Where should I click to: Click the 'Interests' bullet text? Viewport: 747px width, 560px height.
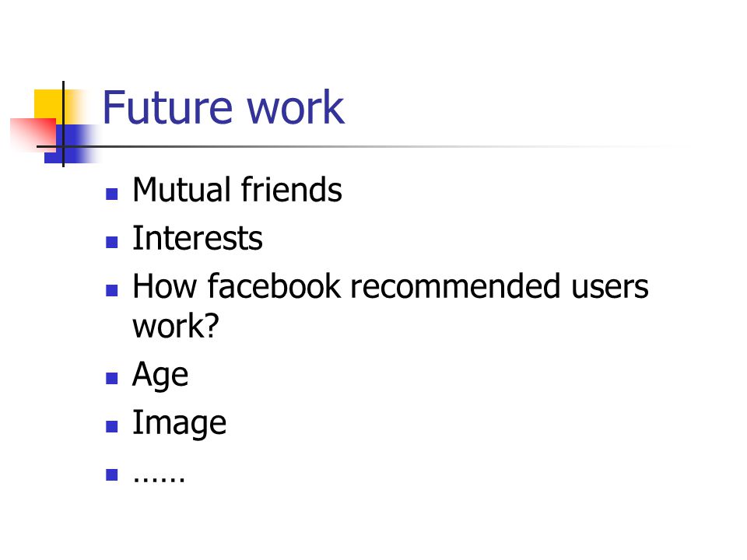197,238
